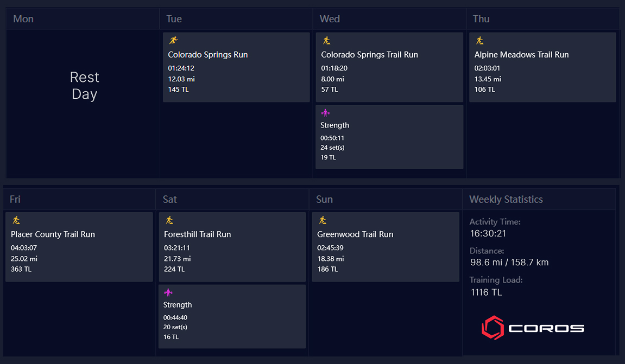Click the Colorado Springs Trail Run icon
625x364 pixels.
pyautogui.click(x=326, y=40)
